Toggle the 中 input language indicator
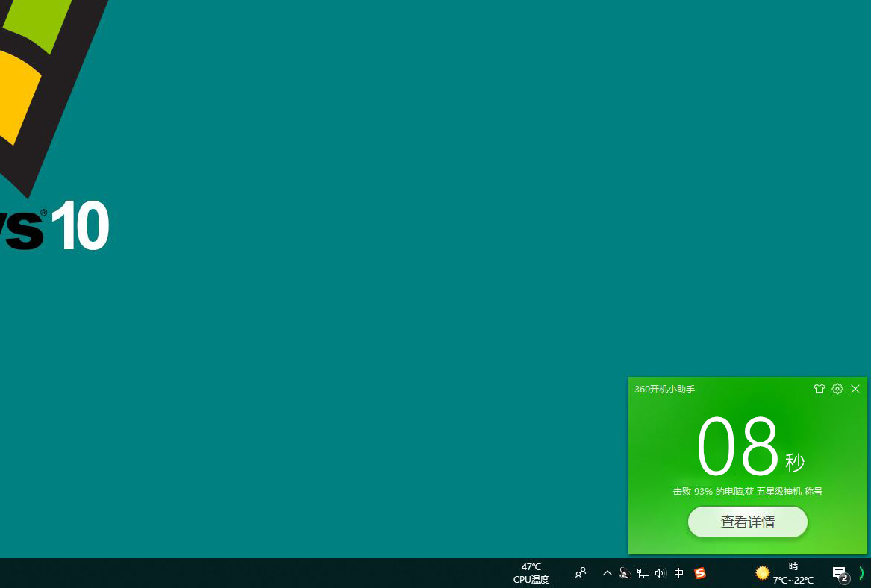871x588 pixels. click(678, 573)
